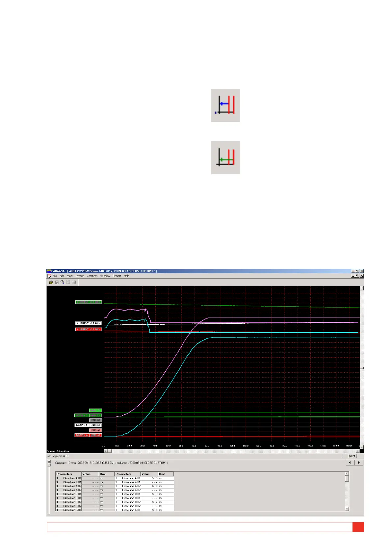Click value 59.4 for Close time B 02
The height and width of the screenshot is (554, 392).
149,502
